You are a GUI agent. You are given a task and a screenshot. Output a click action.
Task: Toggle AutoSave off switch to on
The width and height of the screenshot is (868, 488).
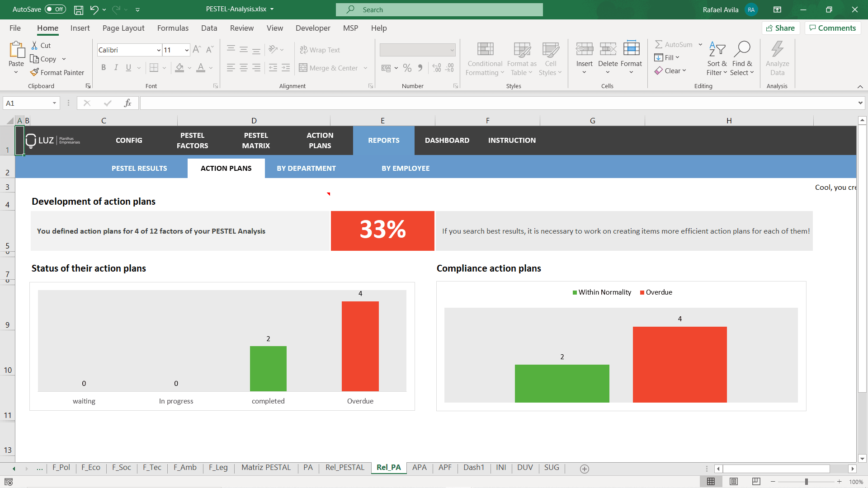pos(54,9)
